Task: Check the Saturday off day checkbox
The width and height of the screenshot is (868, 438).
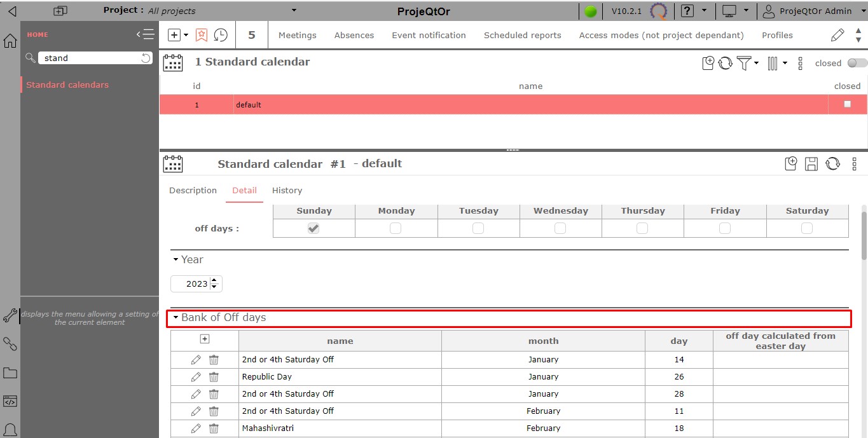Action: tap(807, 228)
